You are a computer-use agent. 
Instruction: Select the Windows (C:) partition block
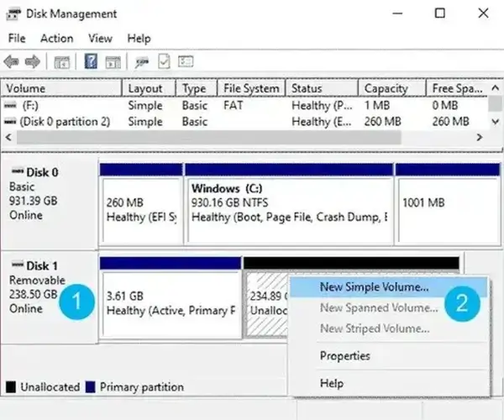click(289, 204)
